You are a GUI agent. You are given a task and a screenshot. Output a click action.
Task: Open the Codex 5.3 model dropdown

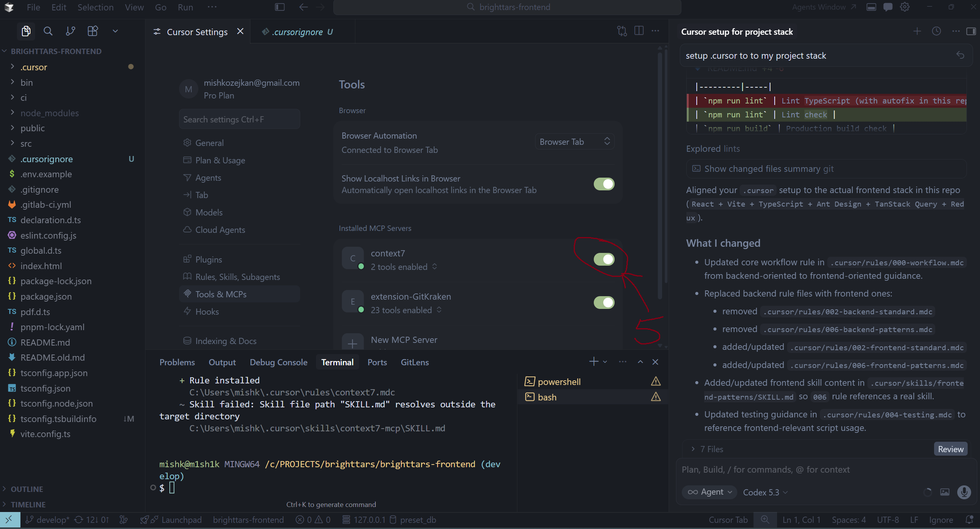click(765, 492)
